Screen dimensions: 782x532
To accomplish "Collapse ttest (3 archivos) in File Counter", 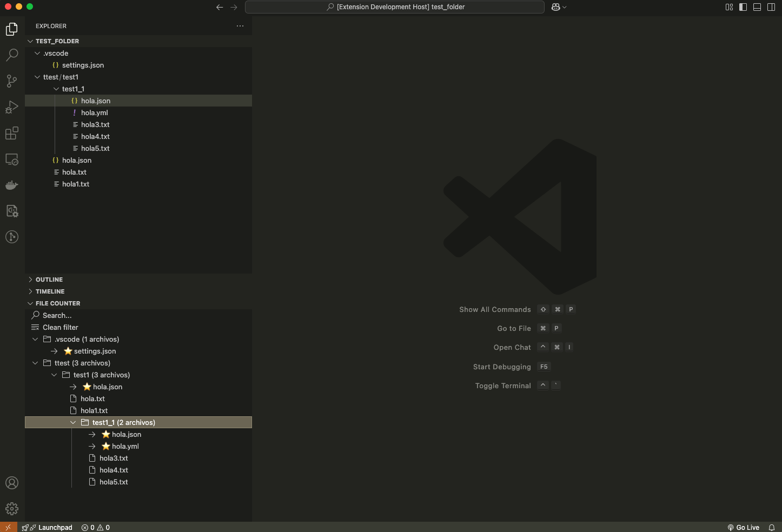I will [138, 363].
